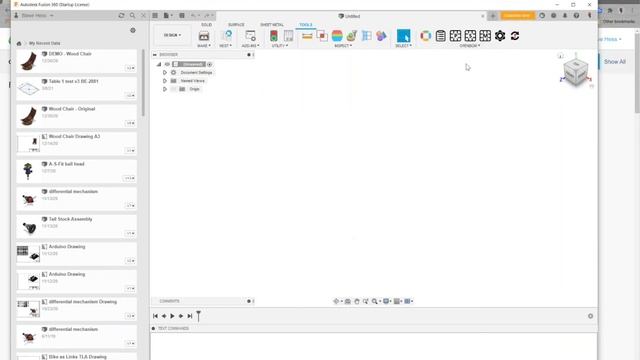Toggle Origin folder visibility in browser

pos(173,89)
